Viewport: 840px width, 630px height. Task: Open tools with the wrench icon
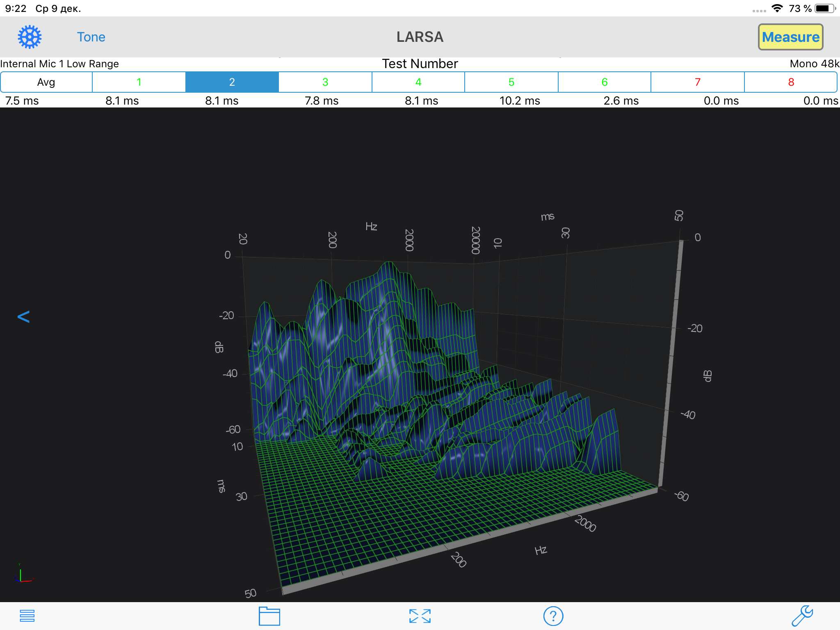[802, 616]
